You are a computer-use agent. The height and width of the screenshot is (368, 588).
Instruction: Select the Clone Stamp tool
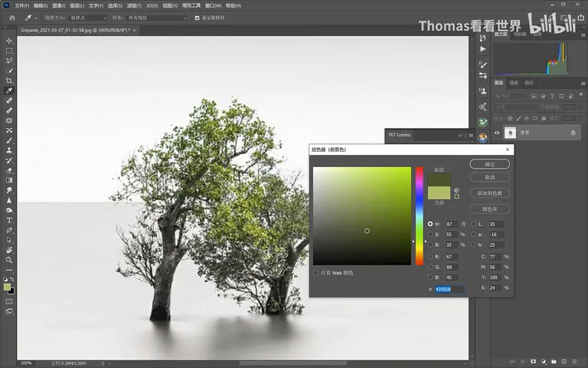point(9,150)
